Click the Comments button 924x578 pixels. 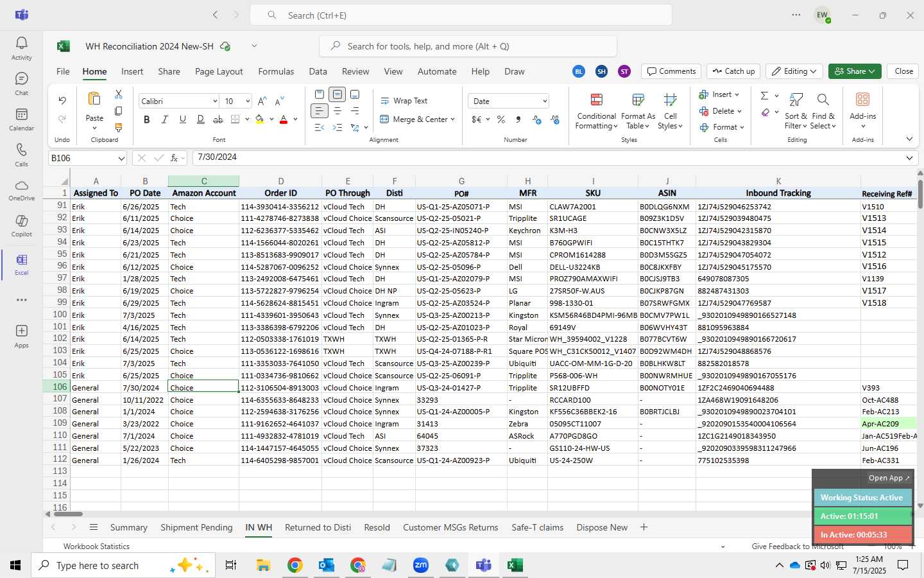coord(671,71)
